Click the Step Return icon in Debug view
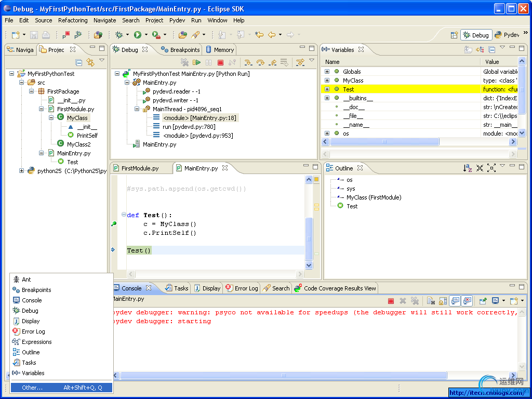Screen dimensions: 532x399 coord(272,62)
